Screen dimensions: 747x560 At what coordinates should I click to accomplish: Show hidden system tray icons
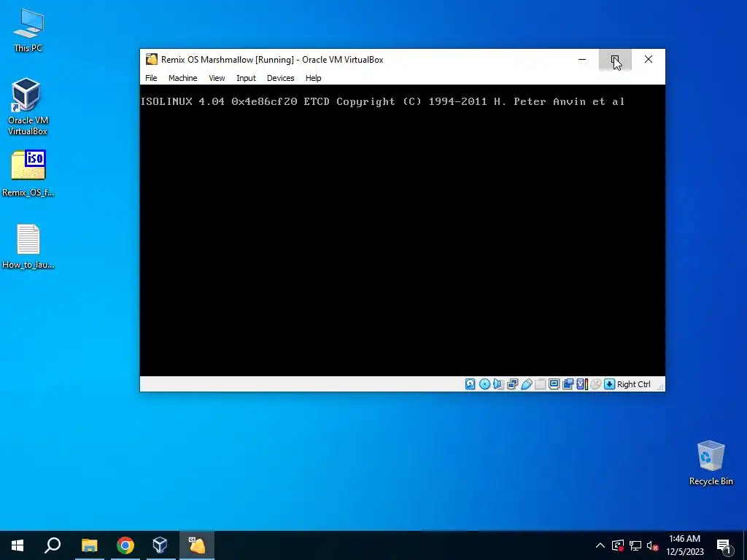pyautogui.click(x=600, y=545)
